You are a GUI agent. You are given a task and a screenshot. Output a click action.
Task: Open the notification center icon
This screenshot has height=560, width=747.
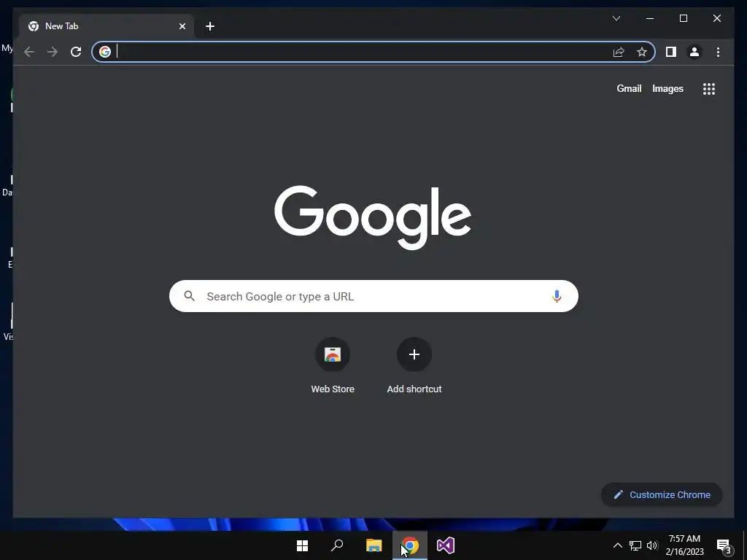click(724, 547)
